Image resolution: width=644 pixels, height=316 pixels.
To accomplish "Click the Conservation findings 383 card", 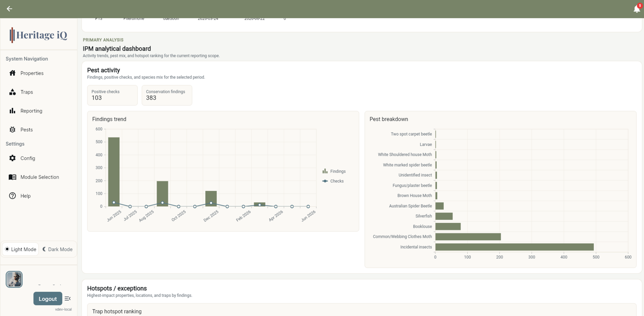I will click(x=167, y=95).
